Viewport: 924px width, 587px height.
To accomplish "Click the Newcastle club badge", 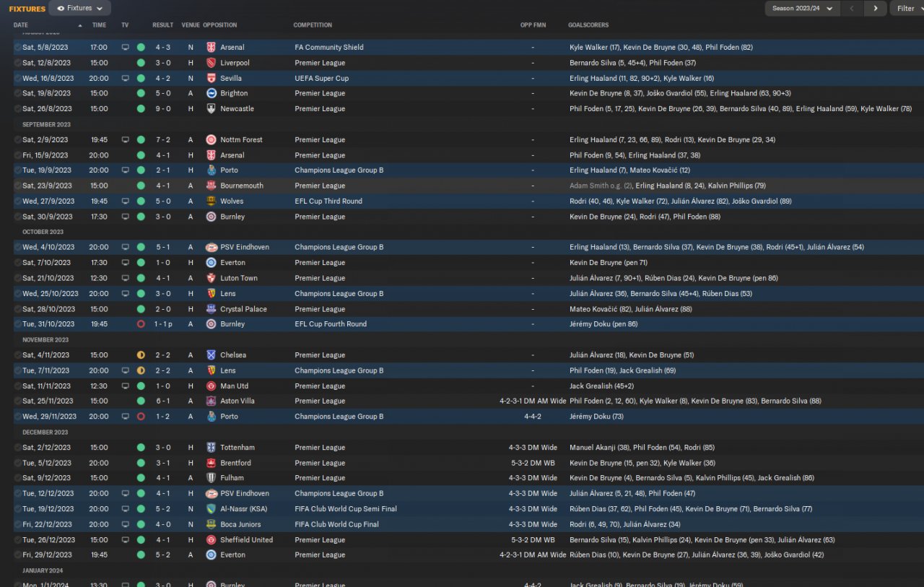I will pyautogui.click(x=212, y=109).
